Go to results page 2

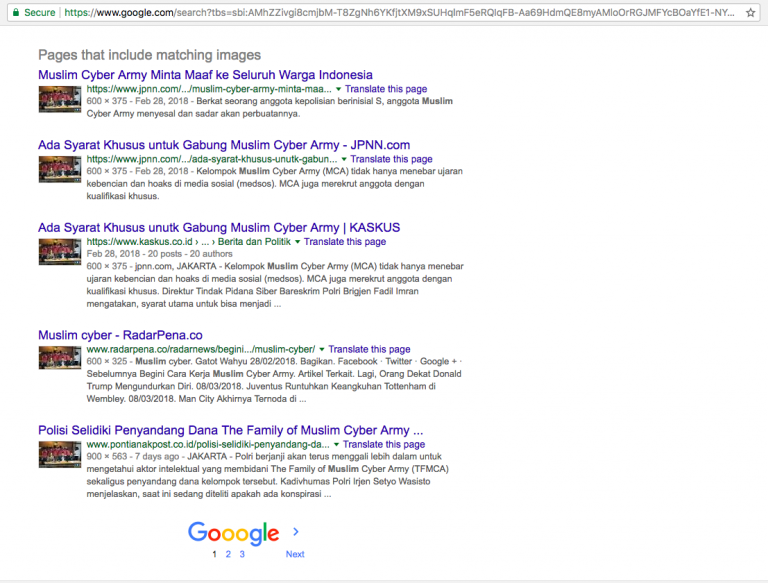[228, 554]
